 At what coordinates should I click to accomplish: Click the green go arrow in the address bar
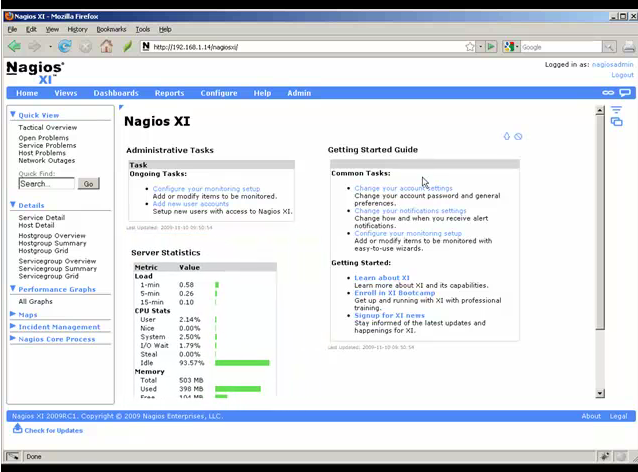[x=491, y=47]
